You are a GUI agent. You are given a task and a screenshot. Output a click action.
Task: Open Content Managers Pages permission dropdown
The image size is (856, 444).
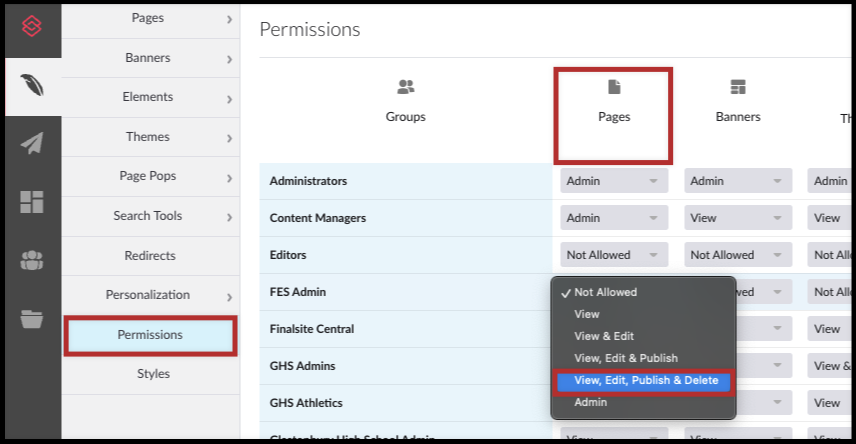point(614,218)
